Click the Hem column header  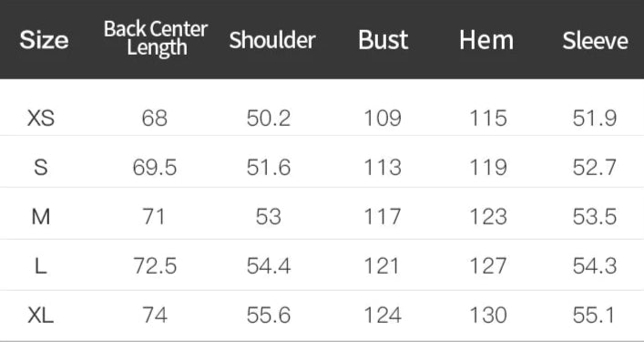tap(486, 40)
